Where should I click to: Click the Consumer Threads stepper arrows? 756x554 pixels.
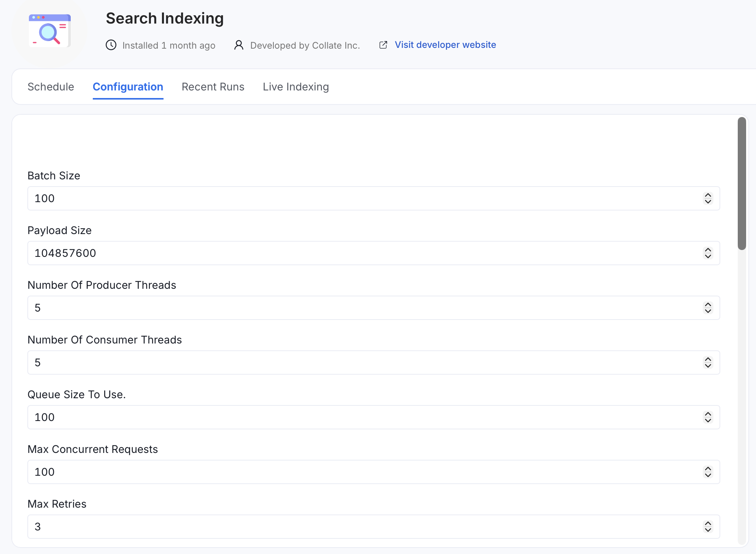[708, 362]
